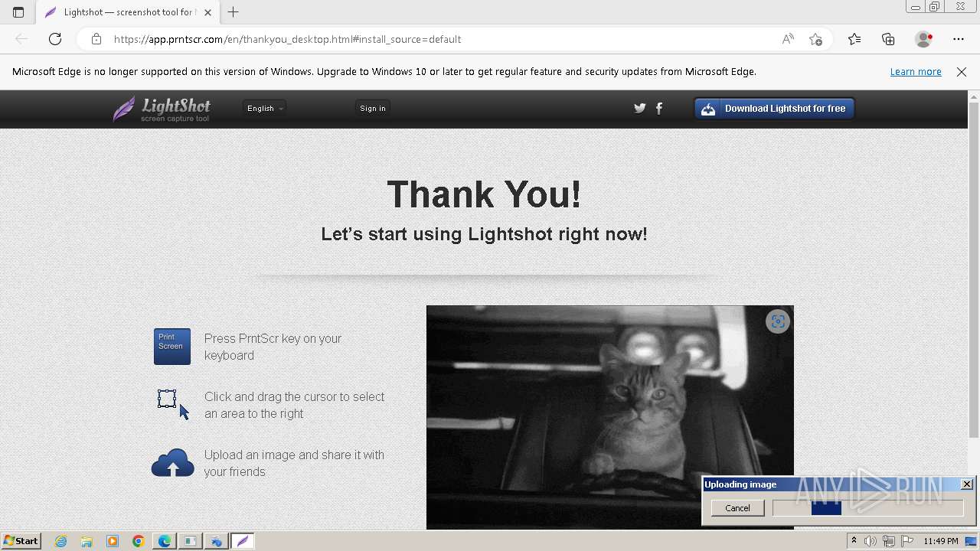Switch to Lightshot feather taskbar item
The image size is (980, 551).
click(243, 541)
